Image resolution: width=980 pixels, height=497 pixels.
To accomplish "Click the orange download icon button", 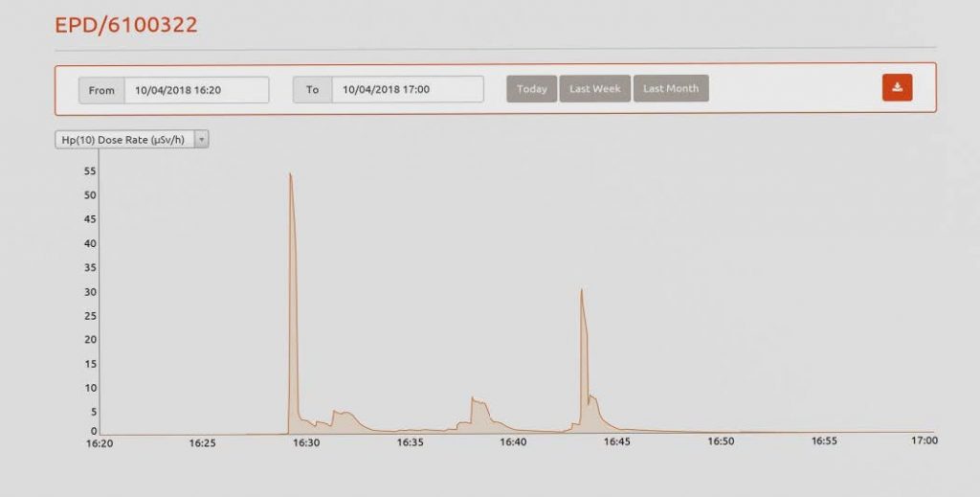I will 897,87.
